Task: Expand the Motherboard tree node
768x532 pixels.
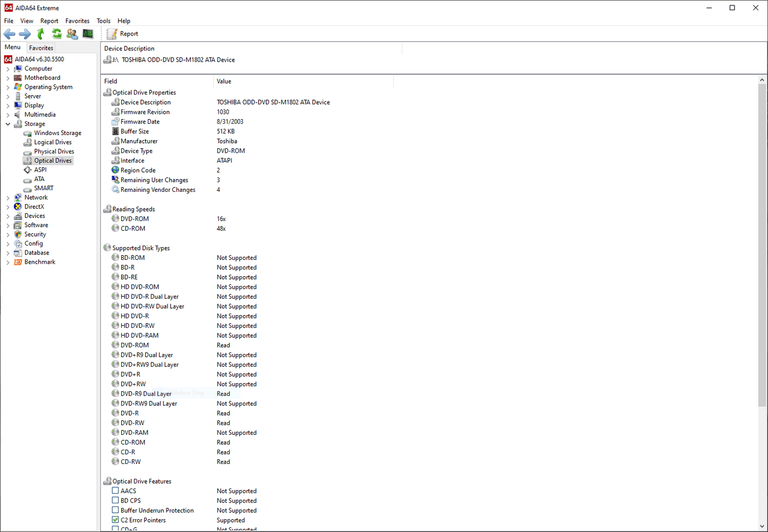Action: click(8, 78)
